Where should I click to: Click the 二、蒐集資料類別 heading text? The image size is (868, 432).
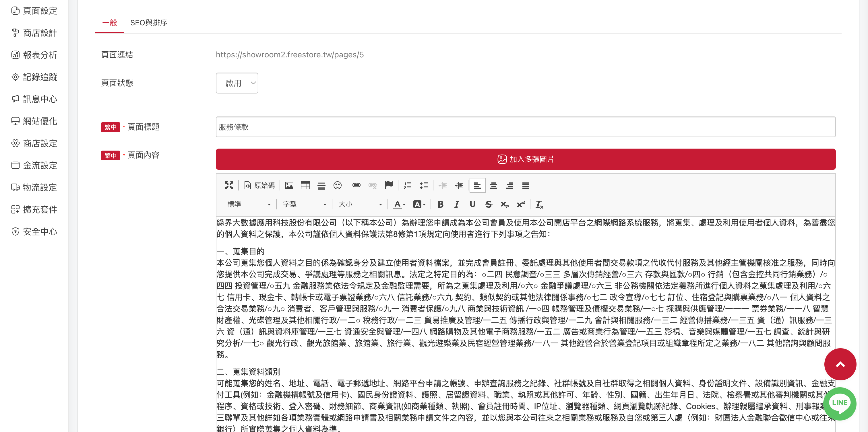point(248,371)
